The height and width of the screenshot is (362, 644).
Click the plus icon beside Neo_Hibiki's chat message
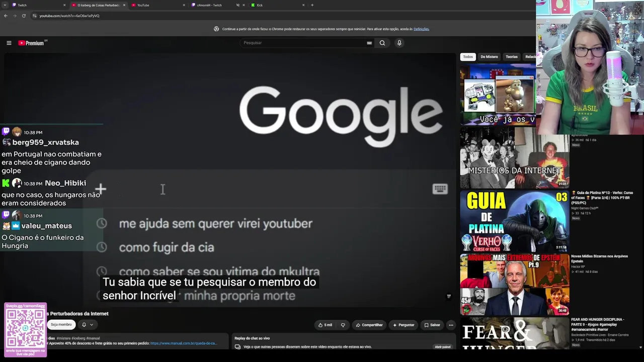[101, 189]
